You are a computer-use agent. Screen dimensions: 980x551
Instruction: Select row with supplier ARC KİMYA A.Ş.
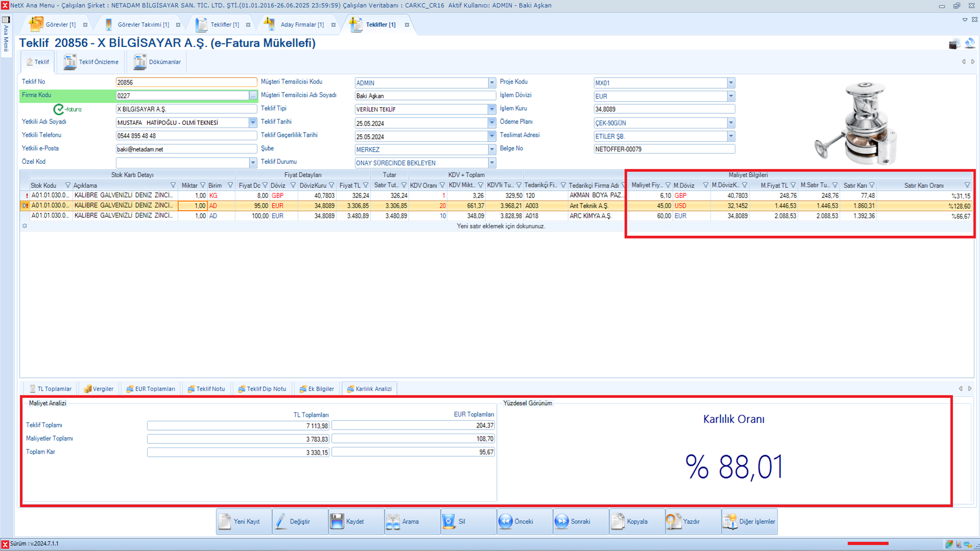pos(496,216)
